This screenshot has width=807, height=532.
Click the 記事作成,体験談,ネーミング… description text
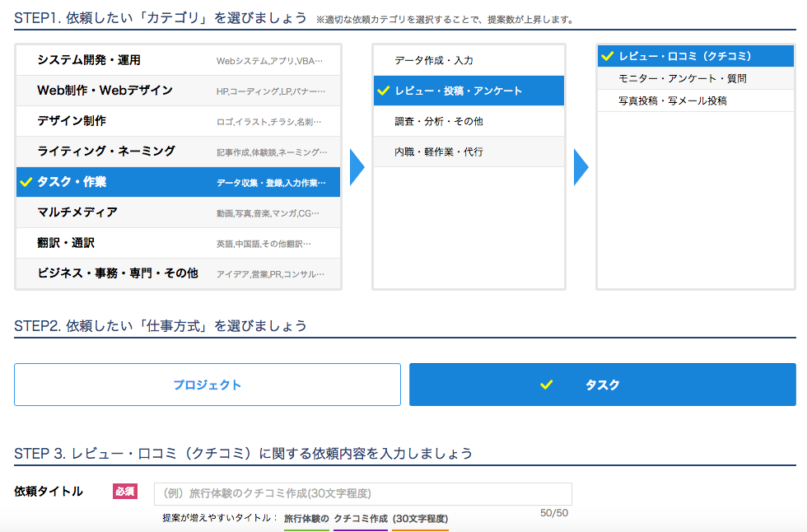pos(272,152)
